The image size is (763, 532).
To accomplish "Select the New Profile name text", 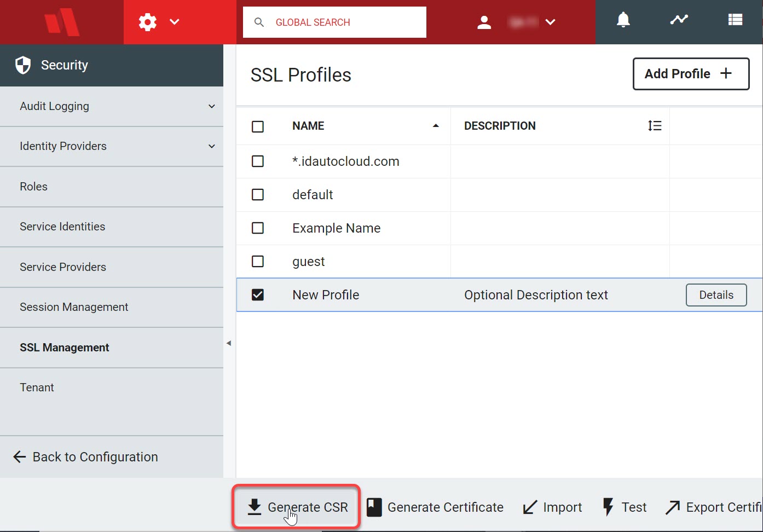I will coord(326,295).
